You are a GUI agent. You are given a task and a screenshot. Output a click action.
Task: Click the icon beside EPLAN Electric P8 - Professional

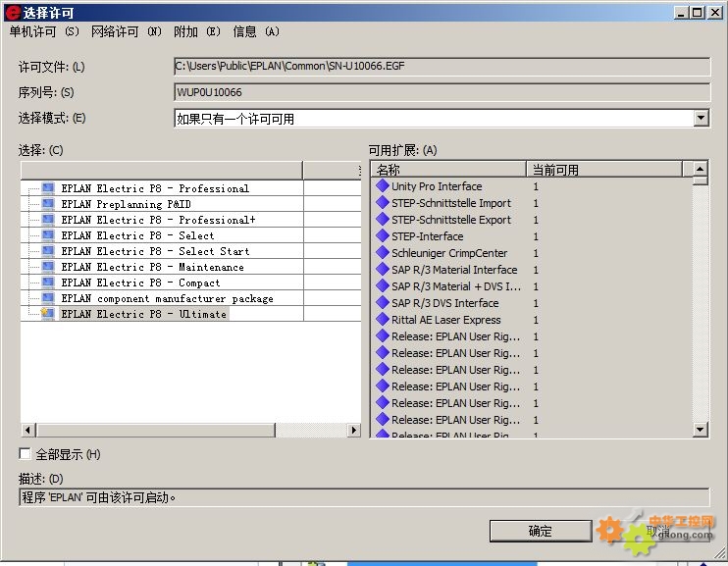[x=48, y=188]
